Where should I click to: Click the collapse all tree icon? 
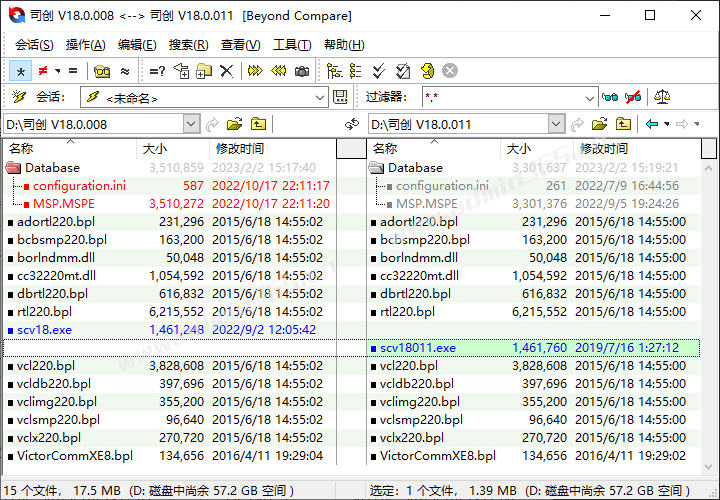point(355,71)
